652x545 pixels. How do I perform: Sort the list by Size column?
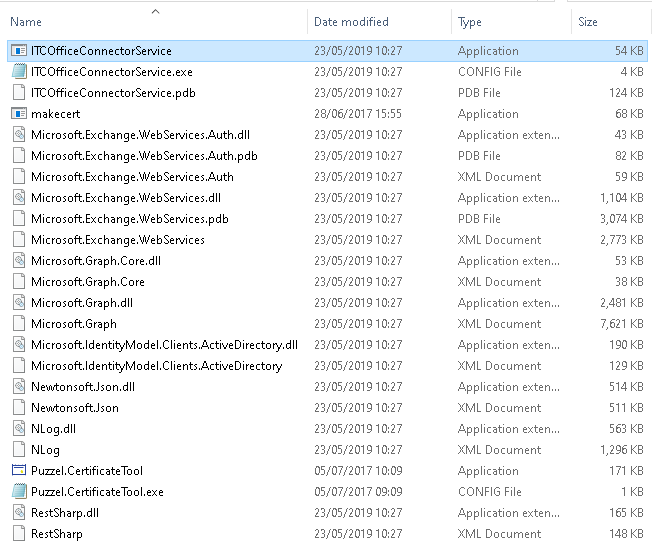tap(588, 22)
